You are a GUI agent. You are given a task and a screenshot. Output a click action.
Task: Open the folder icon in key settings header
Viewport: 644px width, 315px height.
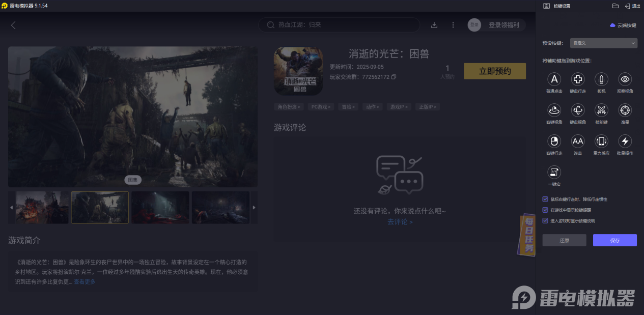pos(615,6)
